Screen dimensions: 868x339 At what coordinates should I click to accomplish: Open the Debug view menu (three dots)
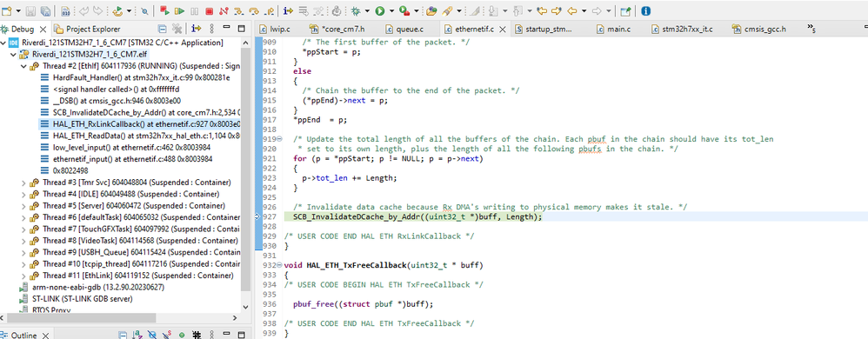click(210, 29)
